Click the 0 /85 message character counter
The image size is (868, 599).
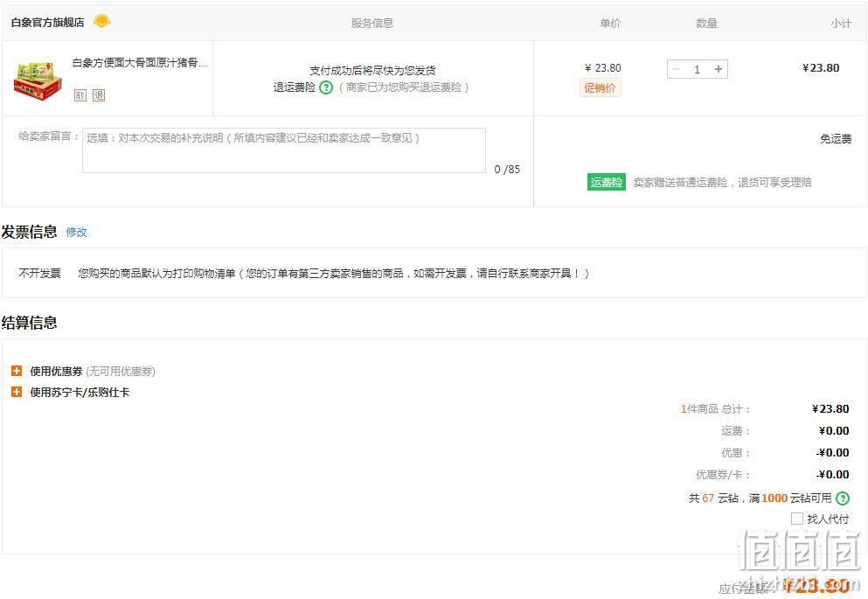click(x=507, y=170)
